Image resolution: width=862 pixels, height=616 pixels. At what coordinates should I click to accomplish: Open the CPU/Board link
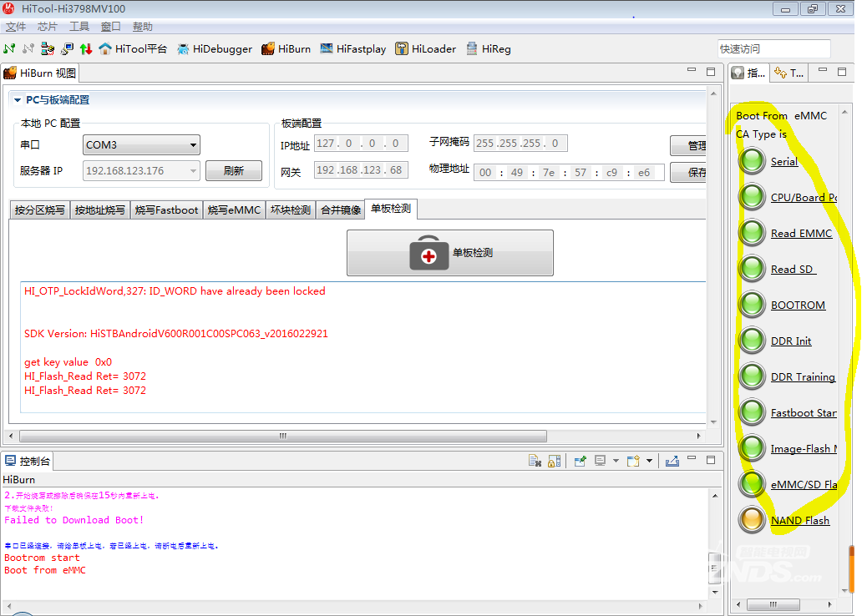click(x=804, y=198)
